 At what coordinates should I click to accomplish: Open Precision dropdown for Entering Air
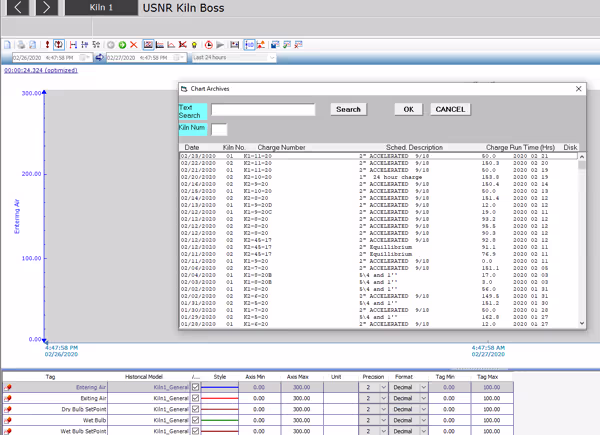pyautogui.click(x=383, y=387)
